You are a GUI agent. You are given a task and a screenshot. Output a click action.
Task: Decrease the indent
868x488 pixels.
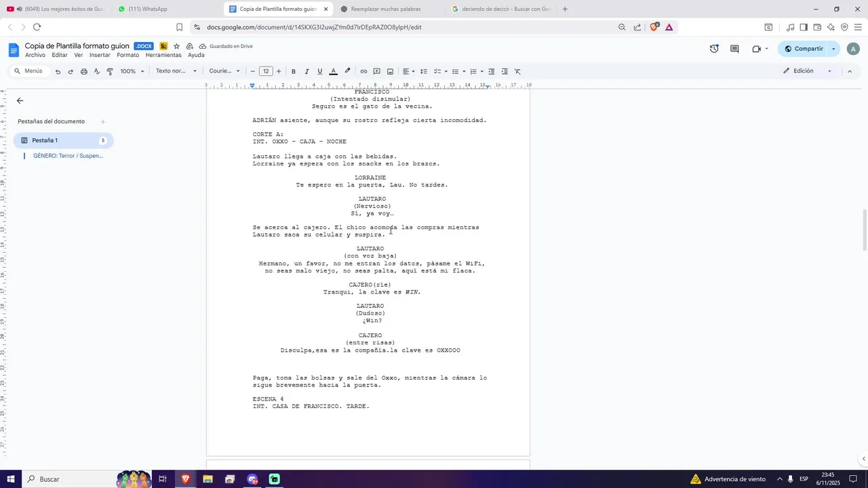click(x=492, y=71)
